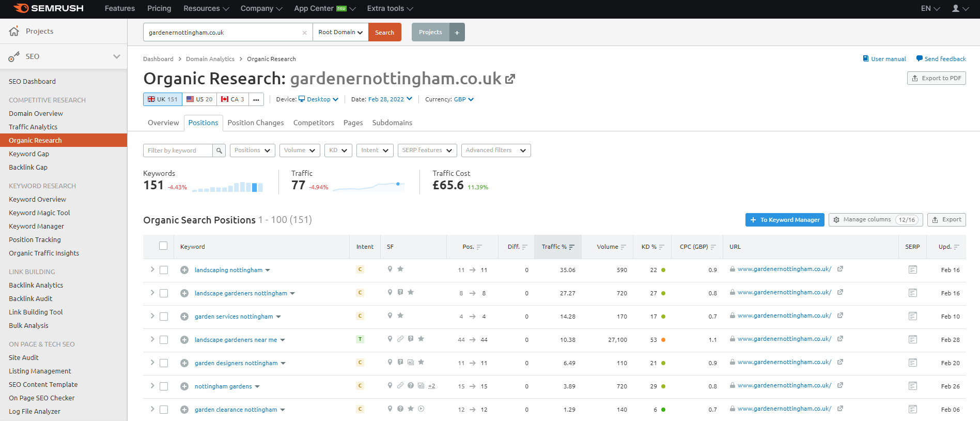Switch to the Competitors tab
The image size is (980, 421).
pyautogui.click(x=314, y=123)
